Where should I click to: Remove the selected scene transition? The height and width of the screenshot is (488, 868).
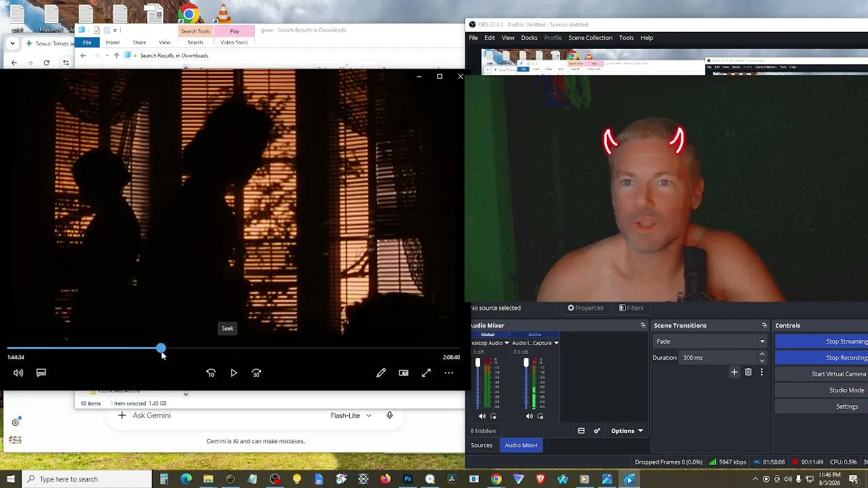[748, 372]
